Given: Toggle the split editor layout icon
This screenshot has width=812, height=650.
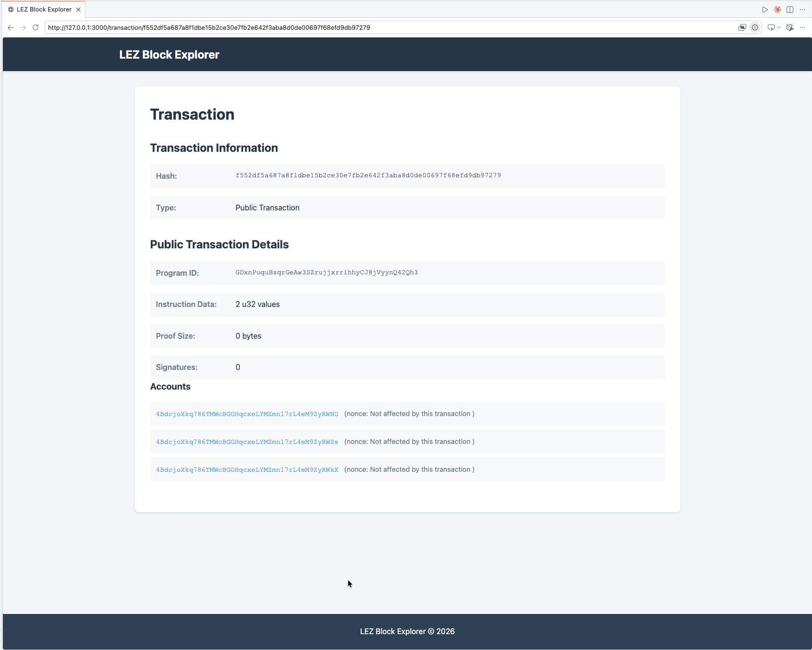Looking at the screenshot, I should point(790,10).
